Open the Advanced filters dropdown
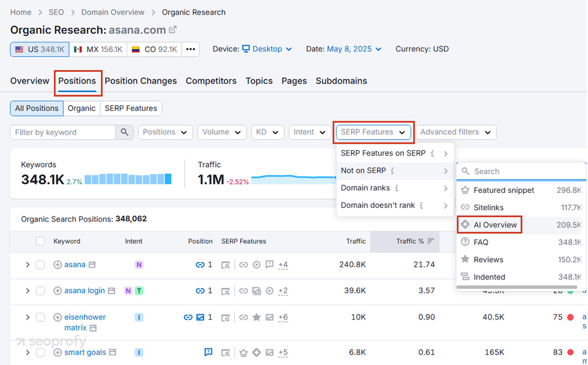Image resolution: width=588 pixels, height=365 pixels. click(x=456, y=132)
